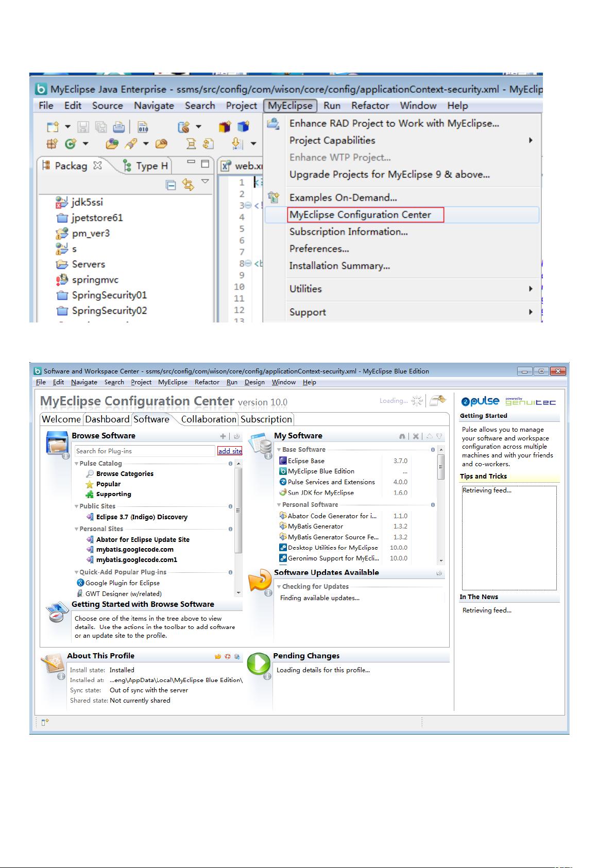Click the About This Profile notebook icon
The height and width of the screenshot is (868, 614).
coord(52,665)
